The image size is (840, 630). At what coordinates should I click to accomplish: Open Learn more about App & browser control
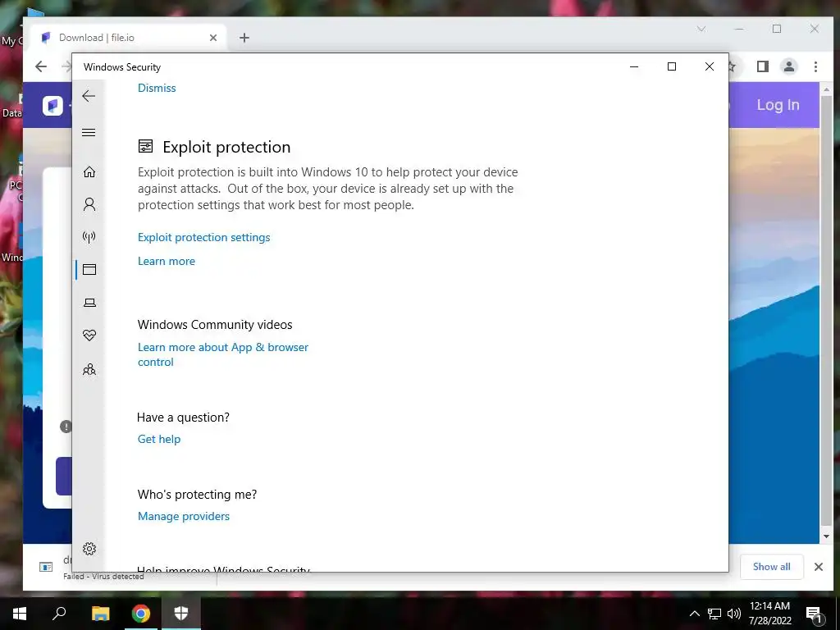click(x=223, y=354)
